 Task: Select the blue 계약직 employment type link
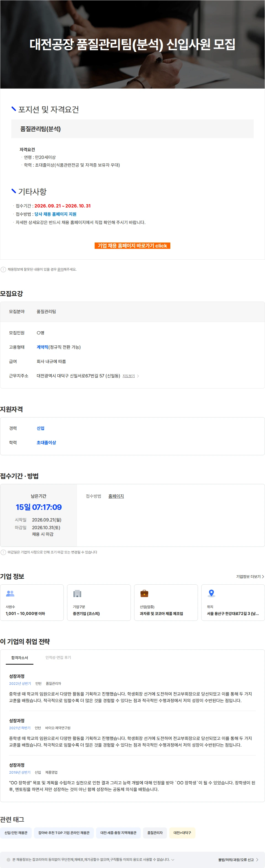click(x=42, y=347)
